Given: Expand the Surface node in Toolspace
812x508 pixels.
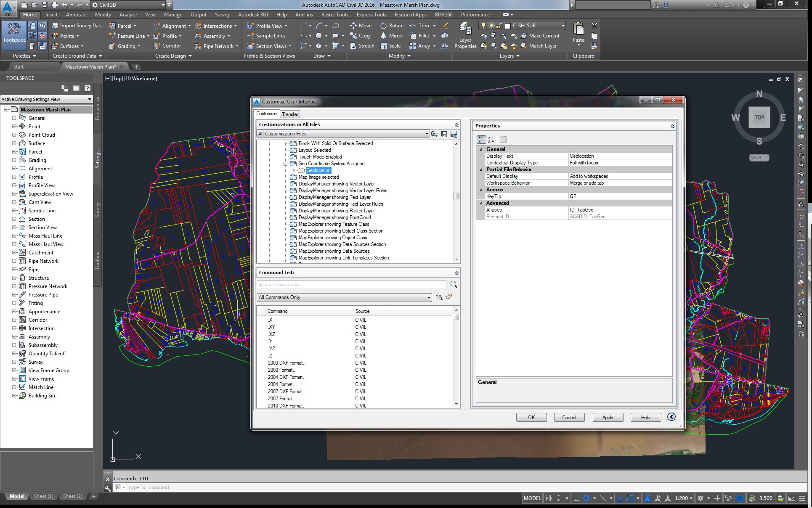Looking at the screenshot, I should click(x=14, y=143).
